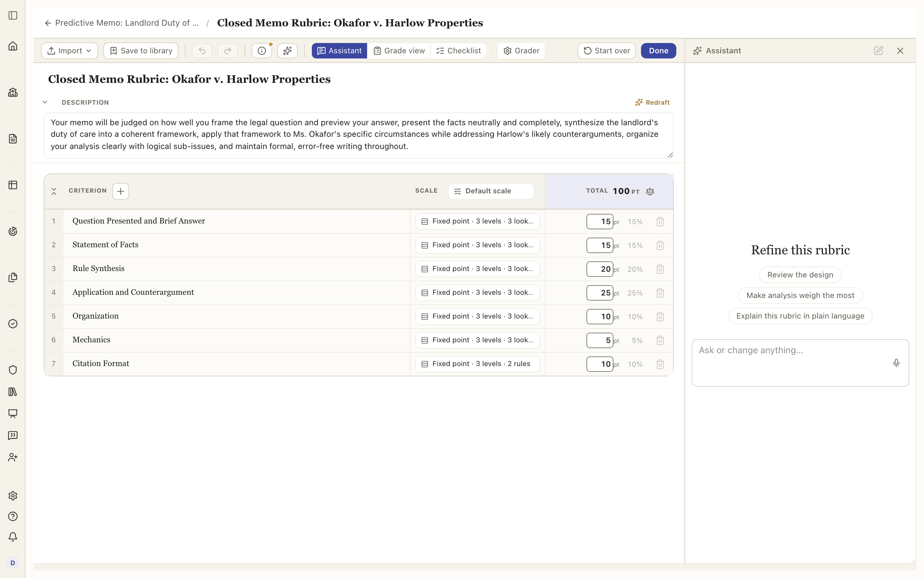Open the table layout icon in sidebar
The image size is (924, 578).
(x=13, y=185)
